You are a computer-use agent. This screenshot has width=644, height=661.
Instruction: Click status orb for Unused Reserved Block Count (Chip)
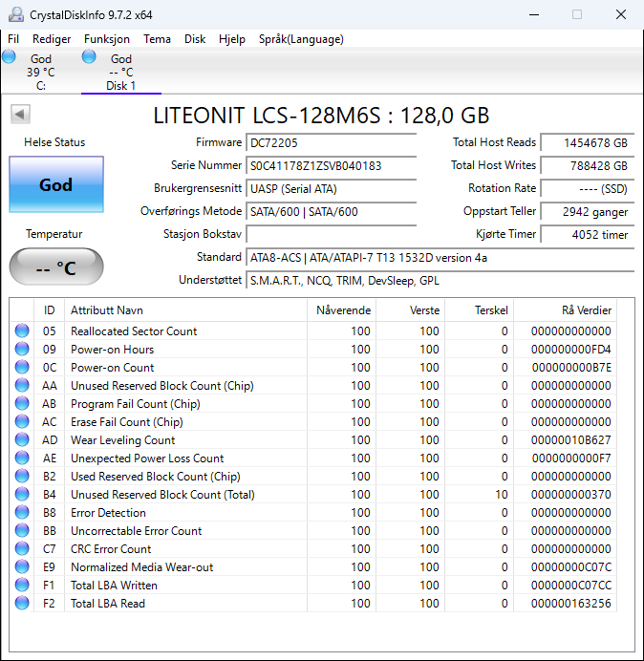[22, 385]
